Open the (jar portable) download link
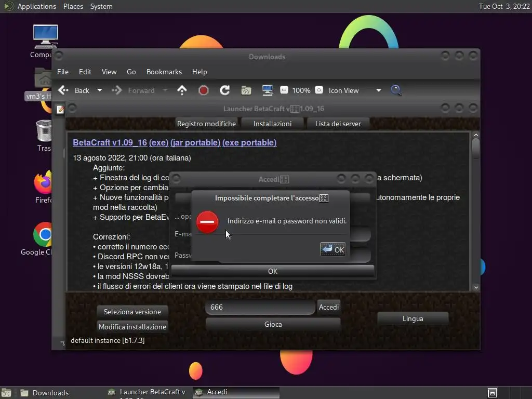532x399 pixels. [195, 142]
